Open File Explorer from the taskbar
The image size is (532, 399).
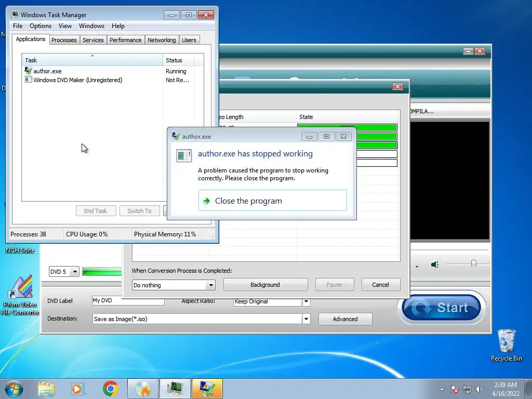(46, 389)
